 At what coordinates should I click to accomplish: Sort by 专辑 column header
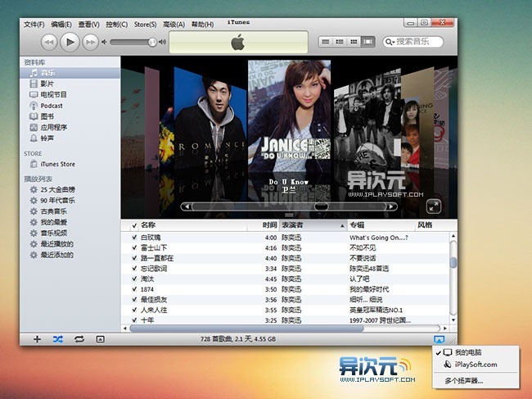coord(381,225)
